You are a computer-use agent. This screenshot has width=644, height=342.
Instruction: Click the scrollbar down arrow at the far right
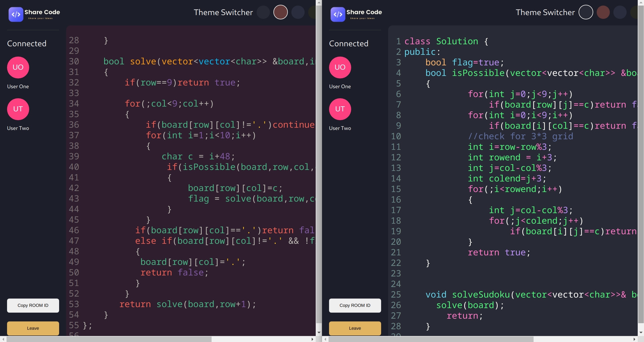tap(640, 332)
